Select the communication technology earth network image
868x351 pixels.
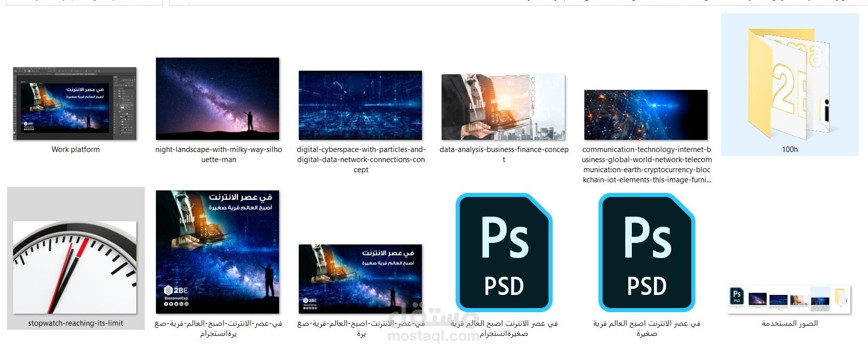click(646, 115)
